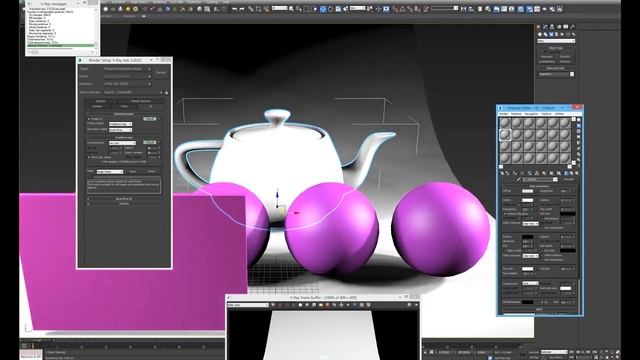Open Material menu in Material Editor
This screenshot has width=640, height=360.
pos(516,114)
